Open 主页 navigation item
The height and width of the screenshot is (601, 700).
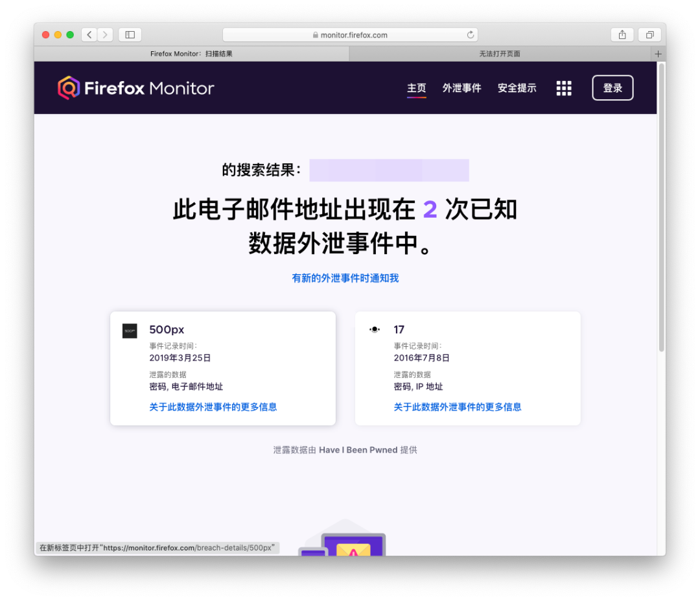click(417, 88)
